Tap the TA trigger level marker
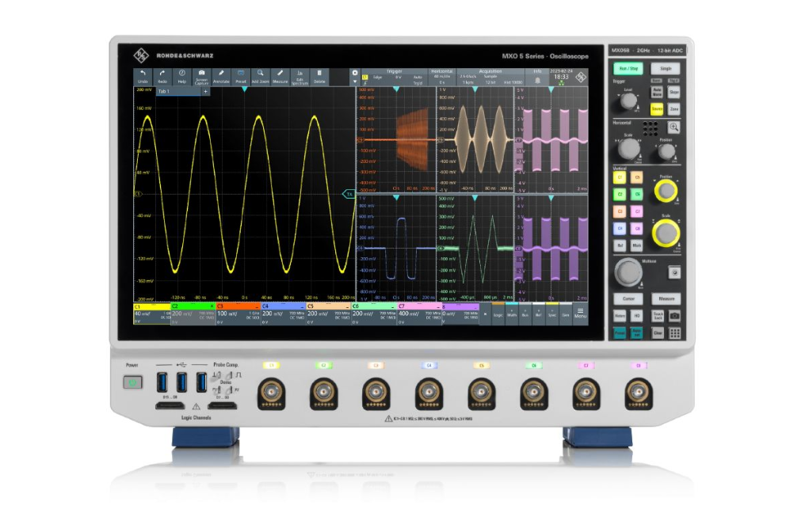This screenshot has width=786, height=532. tap(349, 194)
